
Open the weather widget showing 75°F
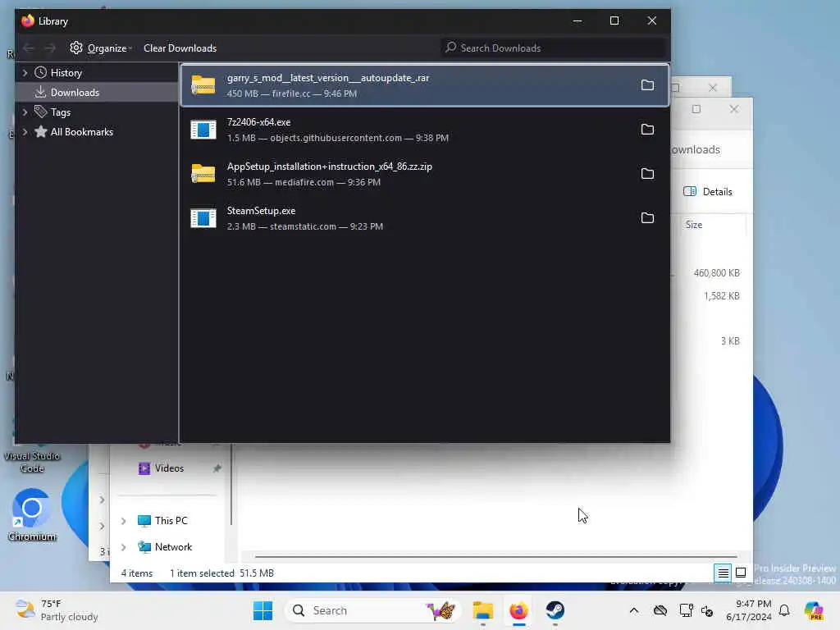point(57,610)
